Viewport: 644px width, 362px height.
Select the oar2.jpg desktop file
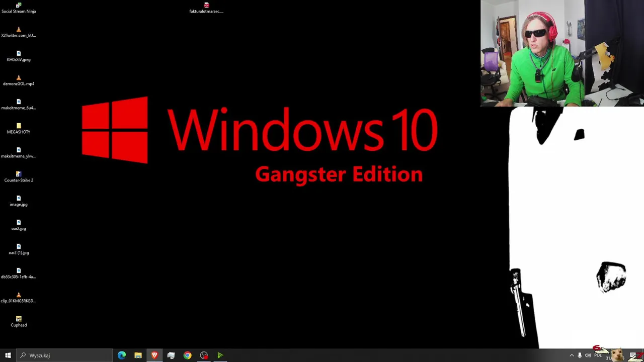[x=19, y=225]
